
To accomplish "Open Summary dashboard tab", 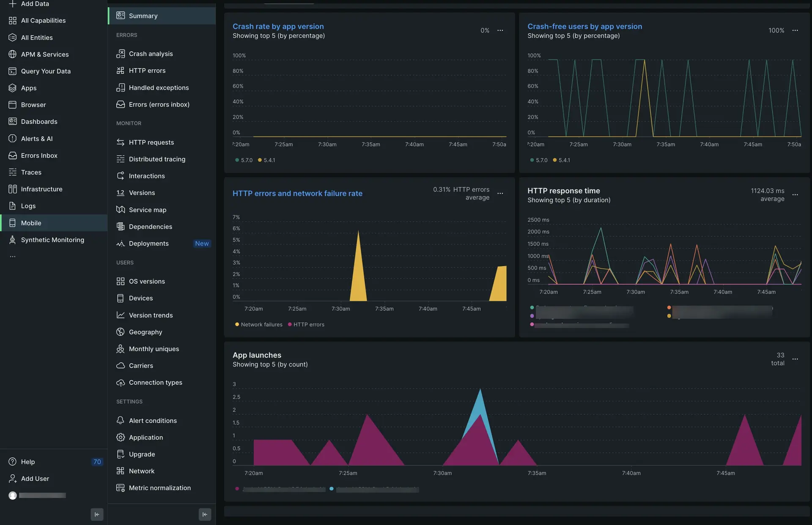I will [143, 15].
